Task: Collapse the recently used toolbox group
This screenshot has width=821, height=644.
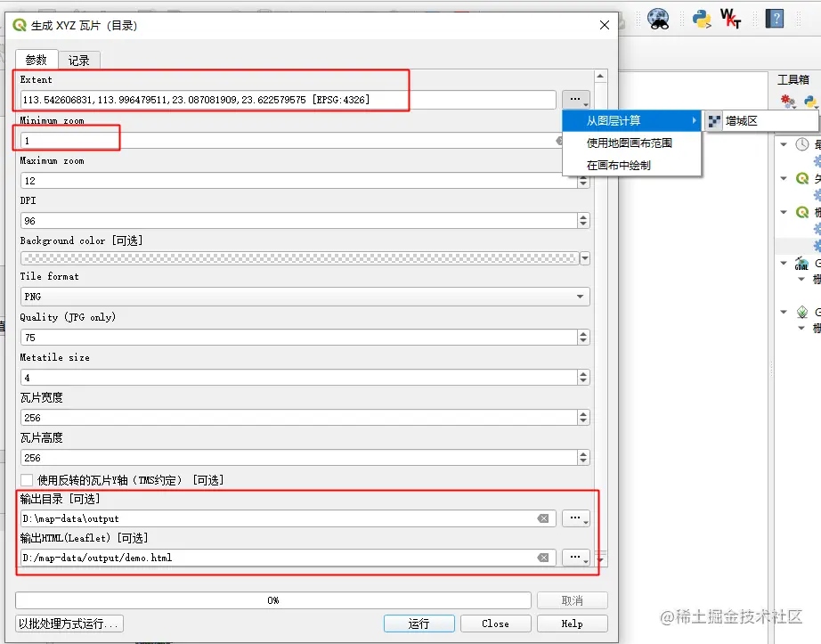Action: pos(784,144)
